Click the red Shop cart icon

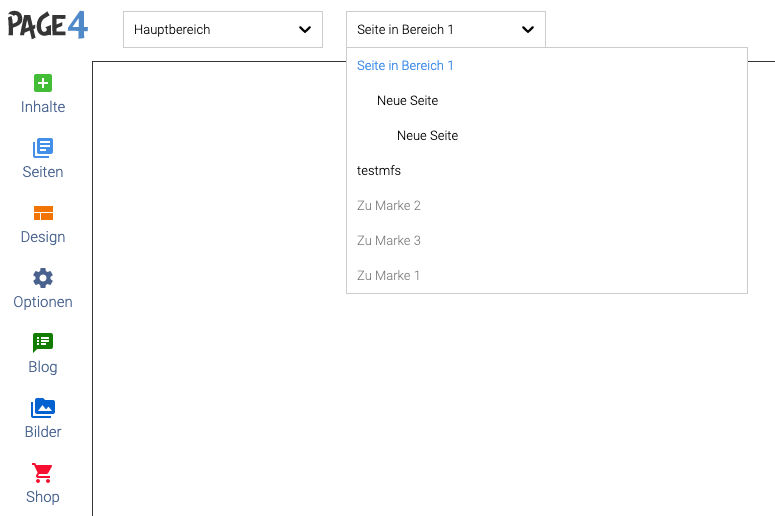click(43, 473)
